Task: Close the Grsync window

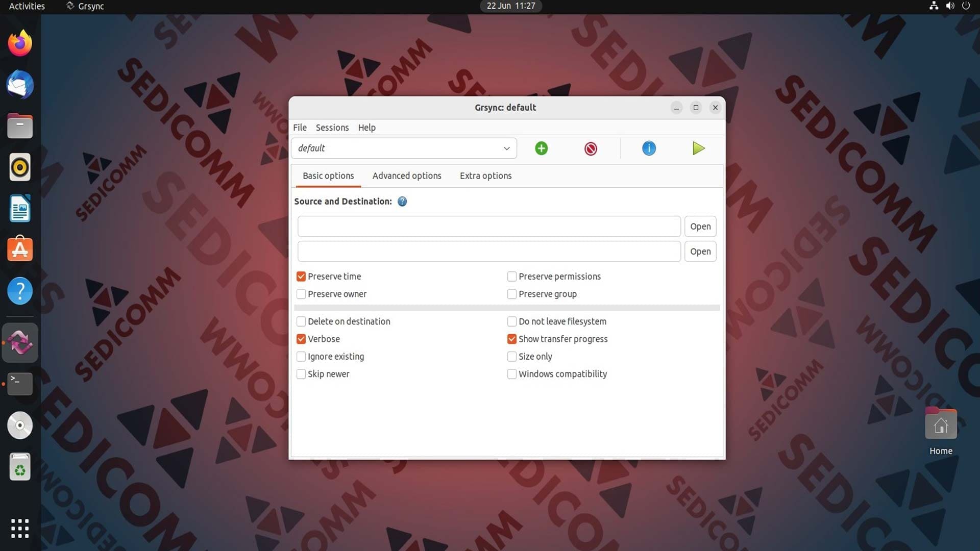Action: (x=715, y=108)
